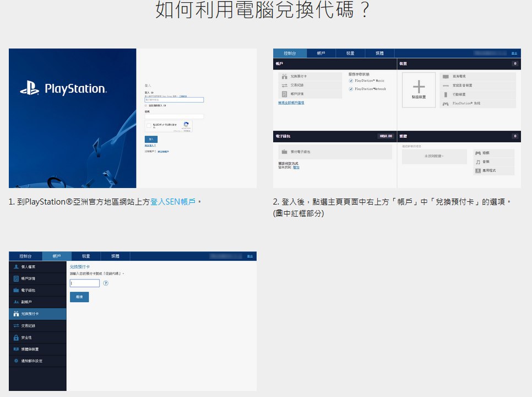Click sub-account icon beside 副帳戶 in sidebar
The height and width of the screenshot is (397, 532).
click(x=16, y=302)
